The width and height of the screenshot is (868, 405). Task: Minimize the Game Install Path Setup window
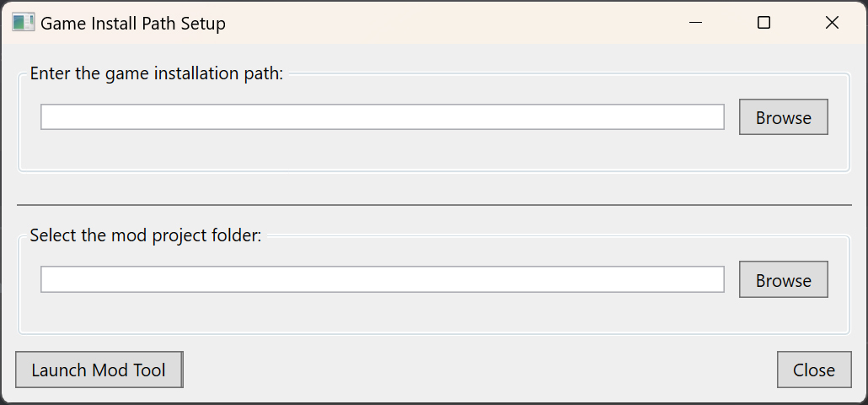click(x=696, y=23)
